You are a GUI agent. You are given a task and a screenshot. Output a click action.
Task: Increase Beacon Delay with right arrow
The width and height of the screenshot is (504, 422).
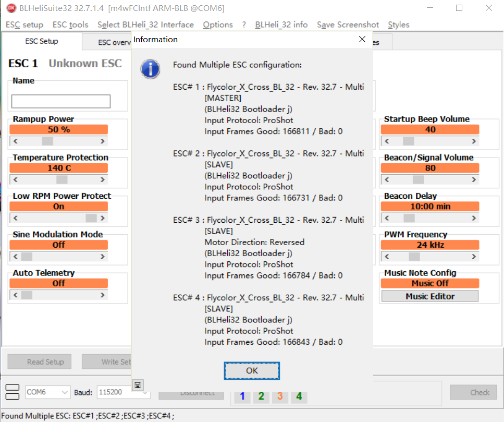click(474, 218)
